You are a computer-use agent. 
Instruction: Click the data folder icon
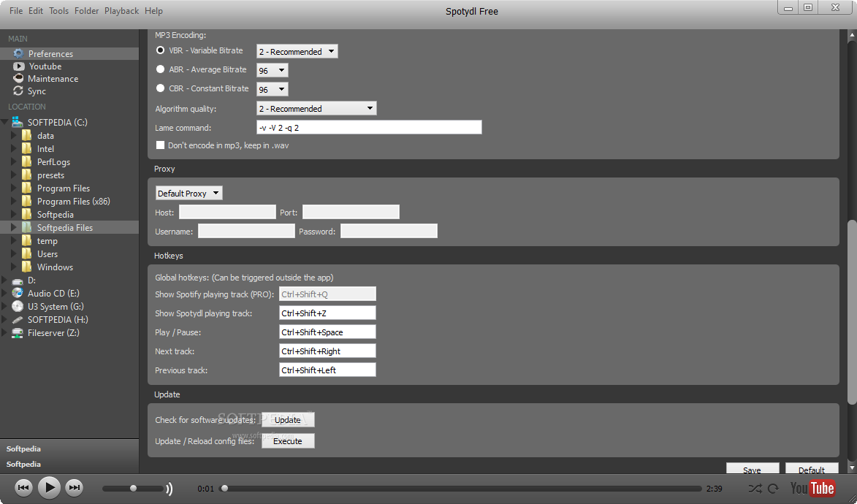tap(27, 135)
